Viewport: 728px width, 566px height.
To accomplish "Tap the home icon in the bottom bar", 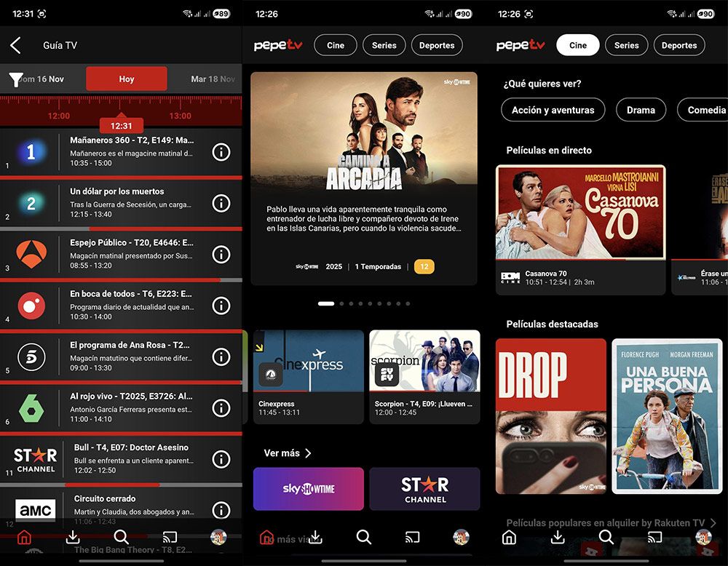I will tap(24, 537).
